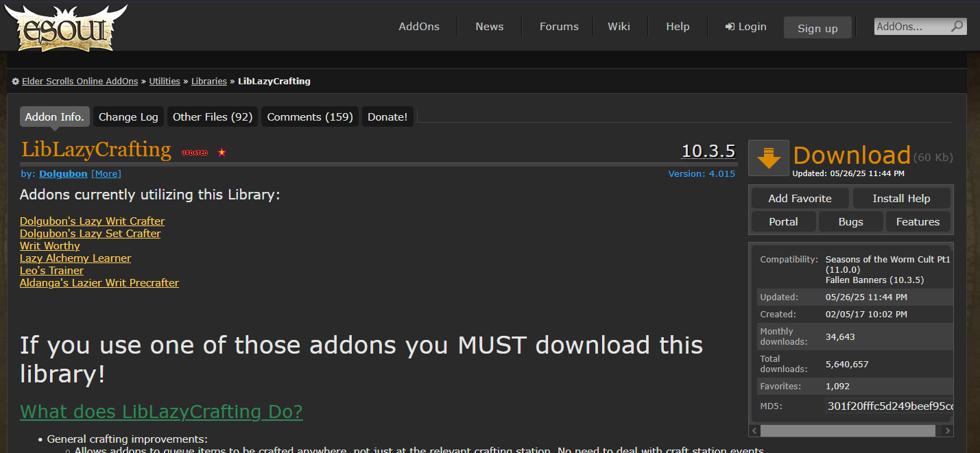The image size is (980, 453).
Task: Open the Writ Worthy link
Action: tap(49, 246)
